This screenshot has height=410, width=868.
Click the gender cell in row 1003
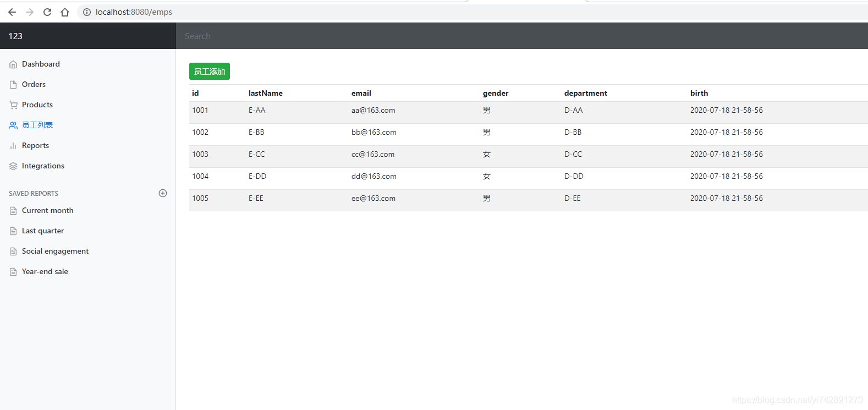(x=487, y=154)
